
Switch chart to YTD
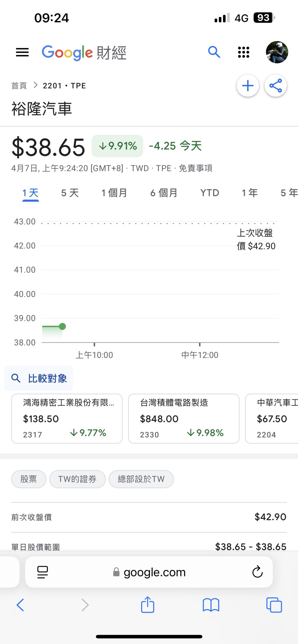pyautogui.click(x=210, y=193)
